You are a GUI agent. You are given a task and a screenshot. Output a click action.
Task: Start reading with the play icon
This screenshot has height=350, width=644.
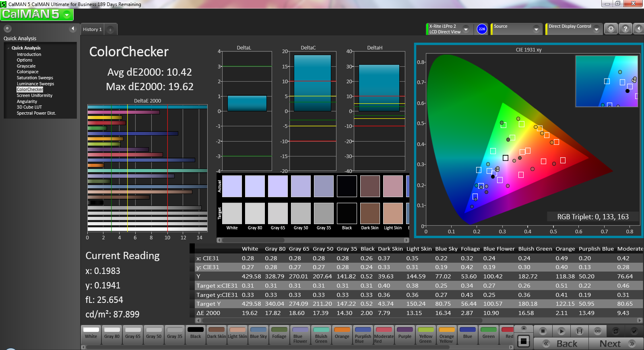coord(561,331)
